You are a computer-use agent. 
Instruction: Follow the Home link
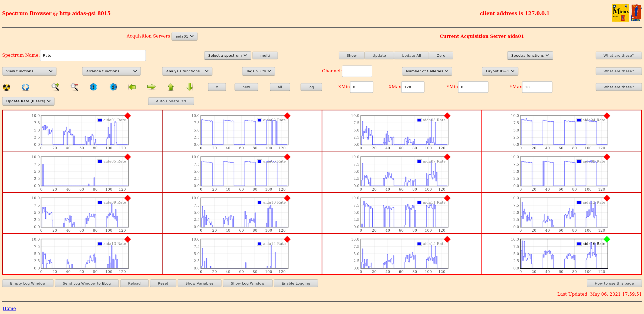pos(9,308)
